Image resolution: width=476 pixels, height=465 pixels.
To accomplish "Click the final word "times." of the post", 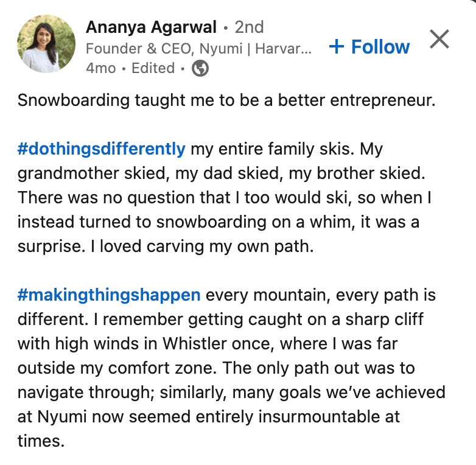I will pos(41,441).
